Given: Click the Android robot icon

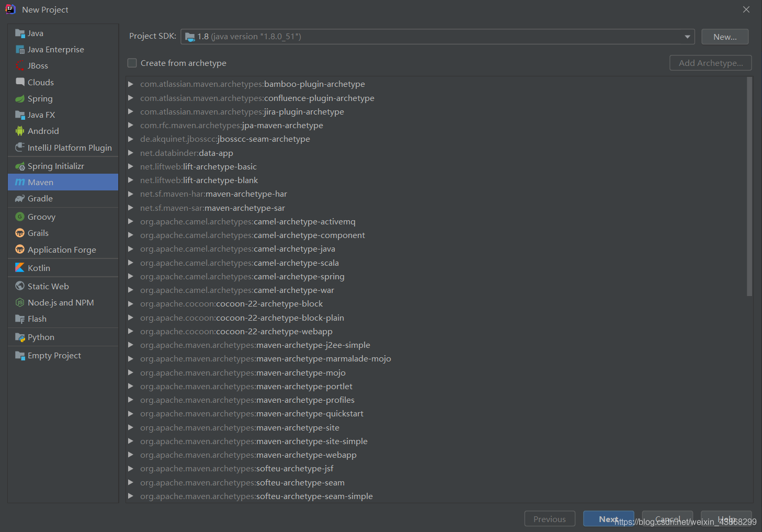Looking at the screenshot, I should tap(20, 131).
